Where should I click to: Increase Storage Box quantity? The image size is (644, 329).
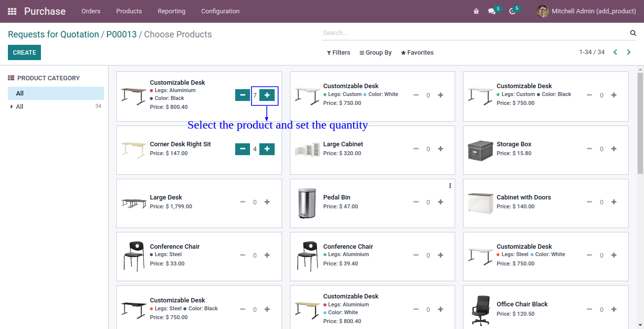(614, 149)
